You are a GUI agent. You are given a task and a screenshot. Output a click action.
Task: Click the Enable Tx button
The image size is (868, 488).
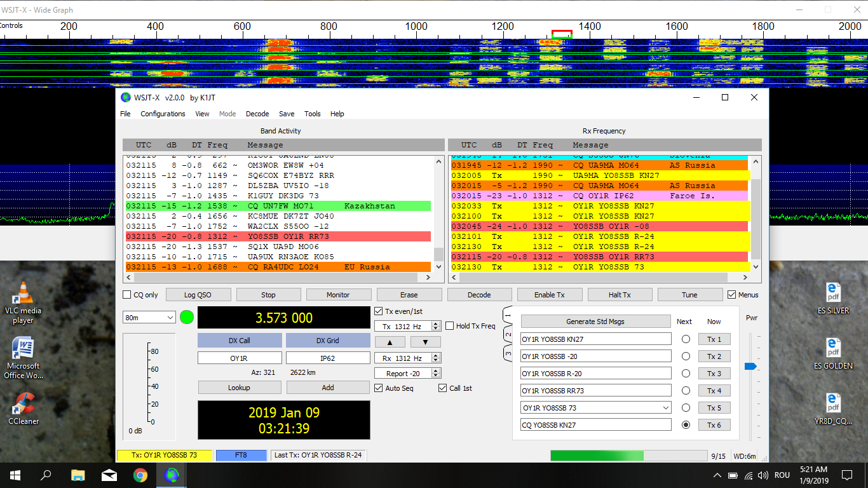(549, 295)
